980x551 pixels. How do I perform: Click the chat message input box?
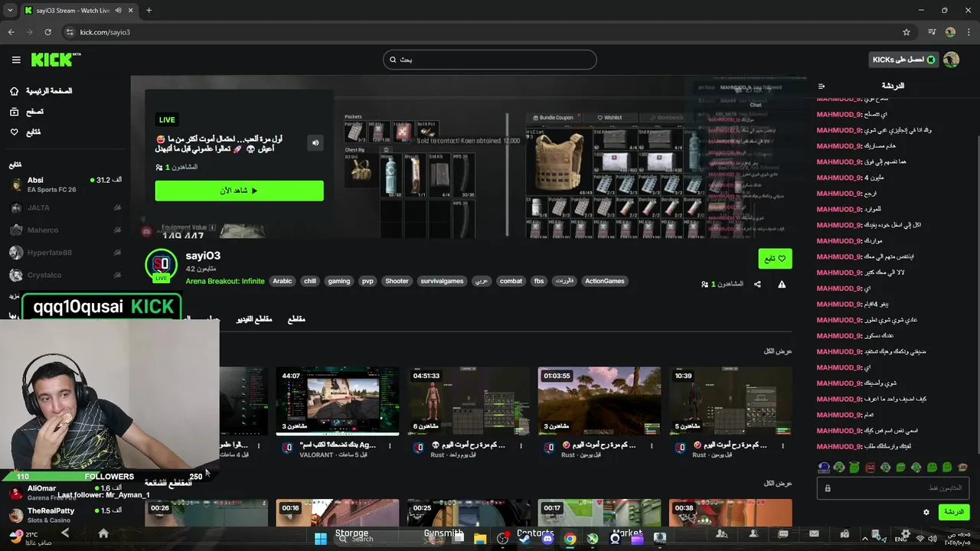[x=893, y=488]
